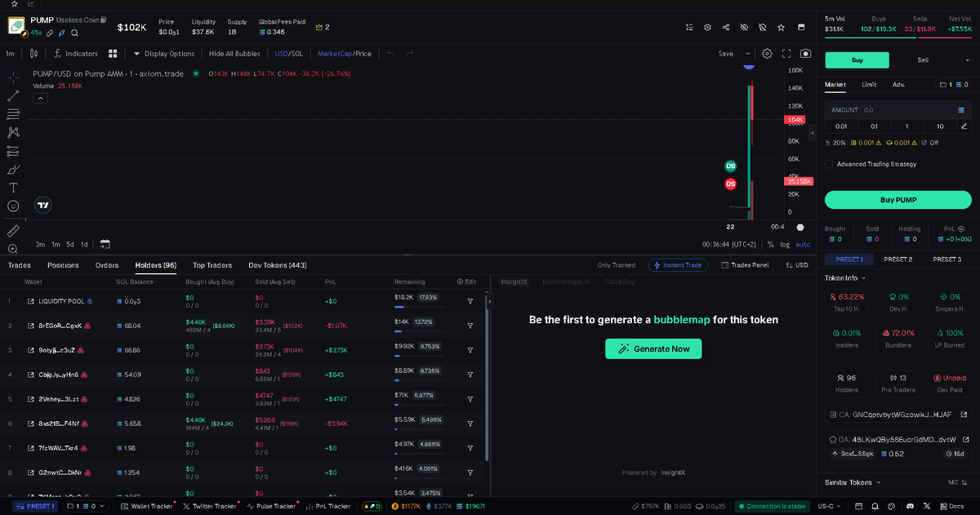Click the Buy PUMP button
Viewport: 980px width, 515px height.
tap(898, 200)
